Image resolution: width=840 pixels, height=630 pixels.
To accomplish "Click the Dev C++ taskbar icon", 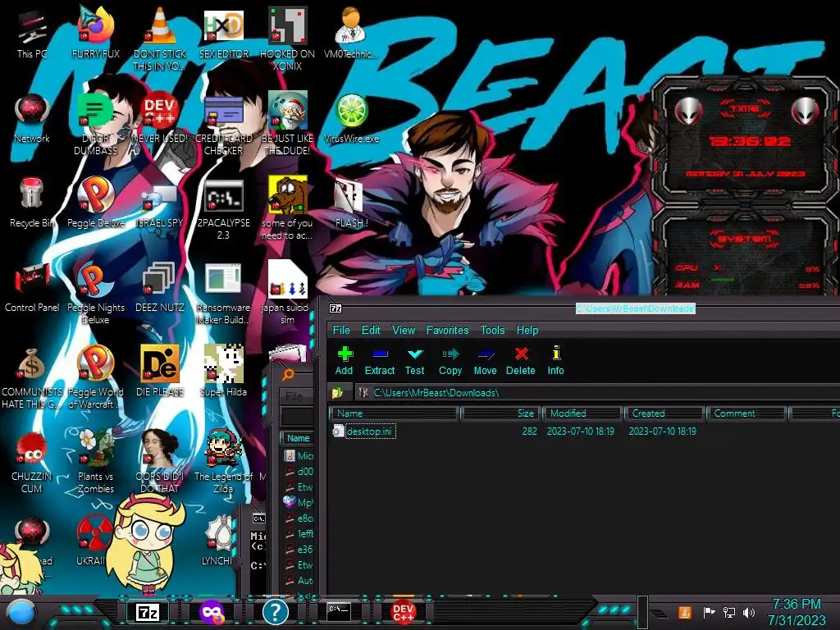I will pos(403,612).
